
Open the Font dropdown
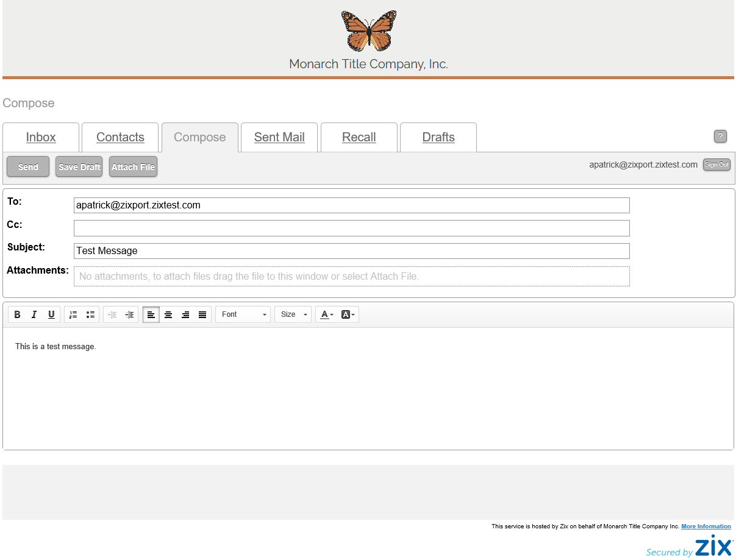click(x=243, y=314)
